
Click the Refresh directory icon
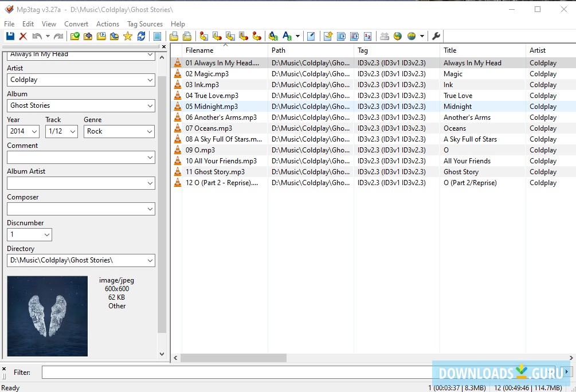click(142, 36)
